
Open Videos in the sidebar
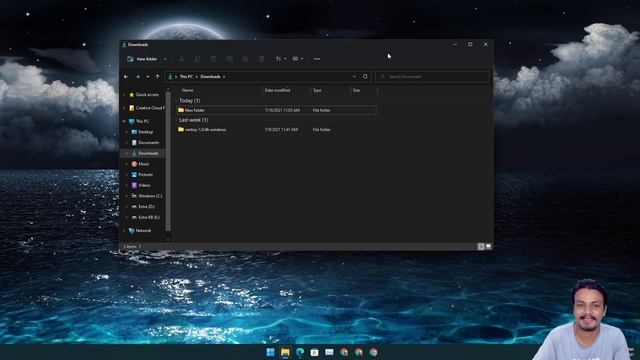coord(141,185)
